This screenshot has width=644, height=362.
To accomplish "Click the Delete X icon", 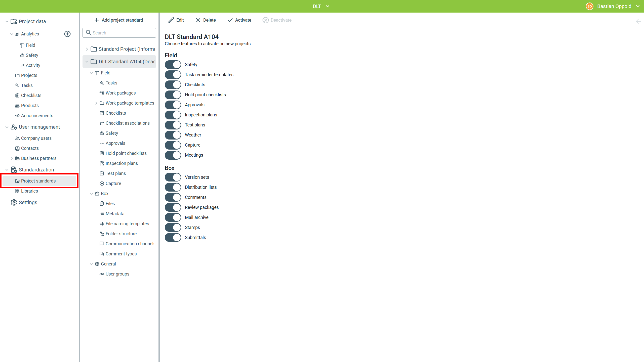I will tap(198, 20).
